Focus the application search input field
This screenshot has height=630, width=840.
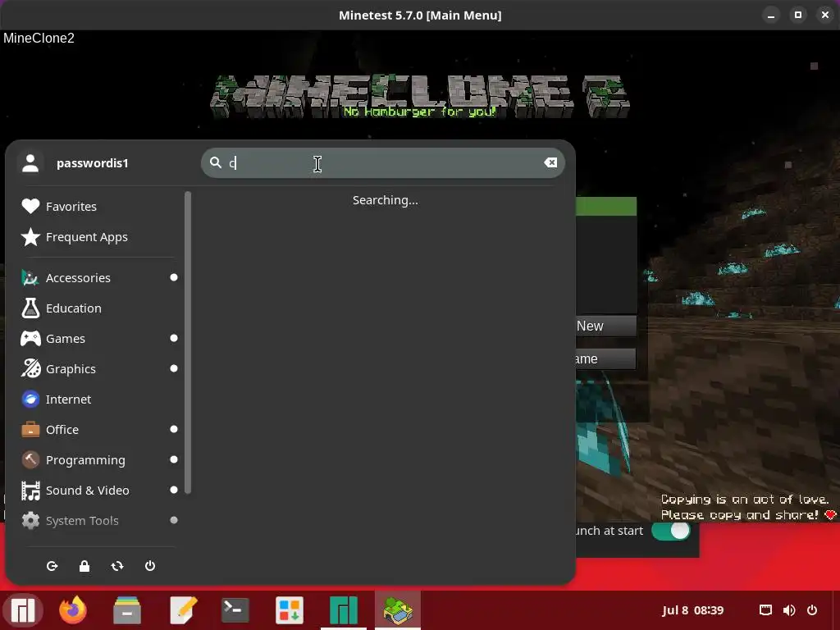coord(382,163)
